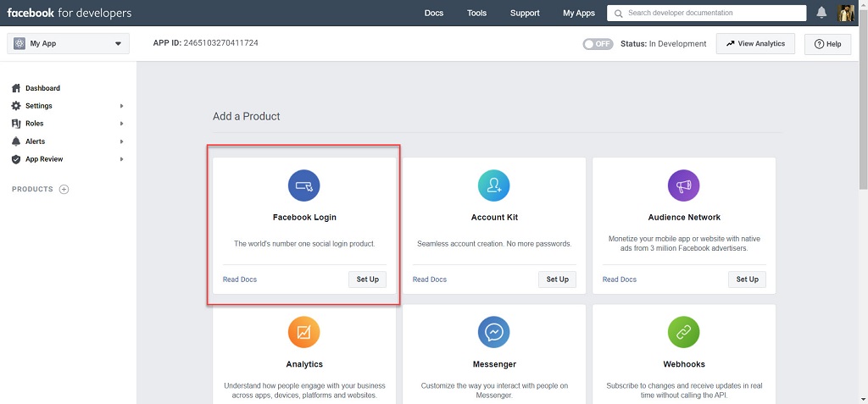
Task: Open the My App dropdown selector
Action: [68, 44]
